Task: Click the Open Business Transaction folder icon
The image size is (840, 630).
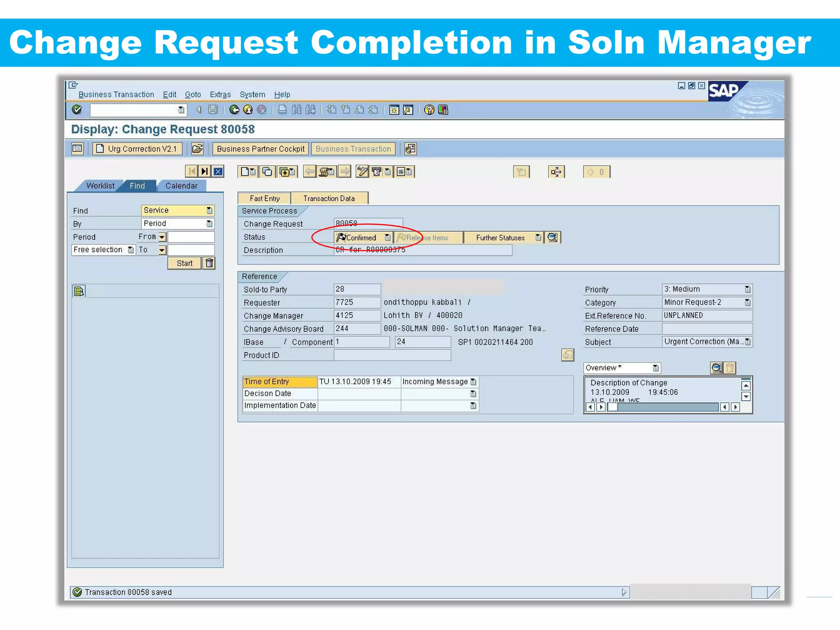Action: (x=197, y=148)
